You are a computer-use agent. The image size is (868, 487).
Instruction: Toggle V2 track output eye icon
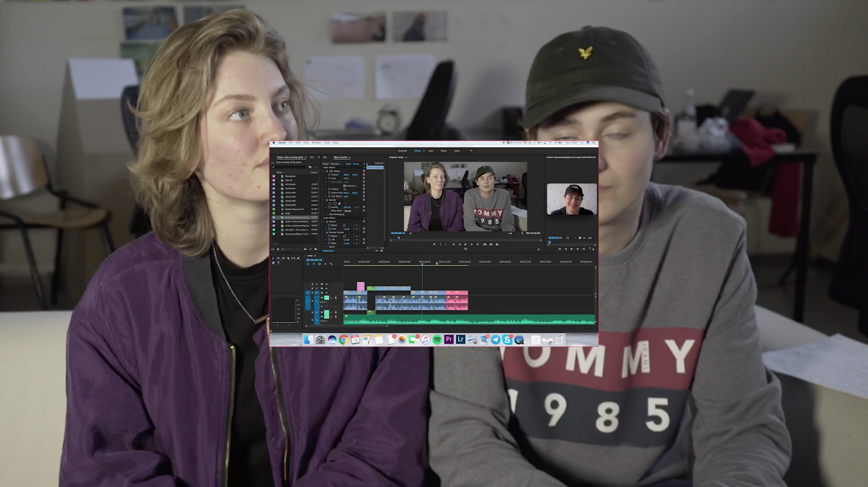(x=326, y=288)
